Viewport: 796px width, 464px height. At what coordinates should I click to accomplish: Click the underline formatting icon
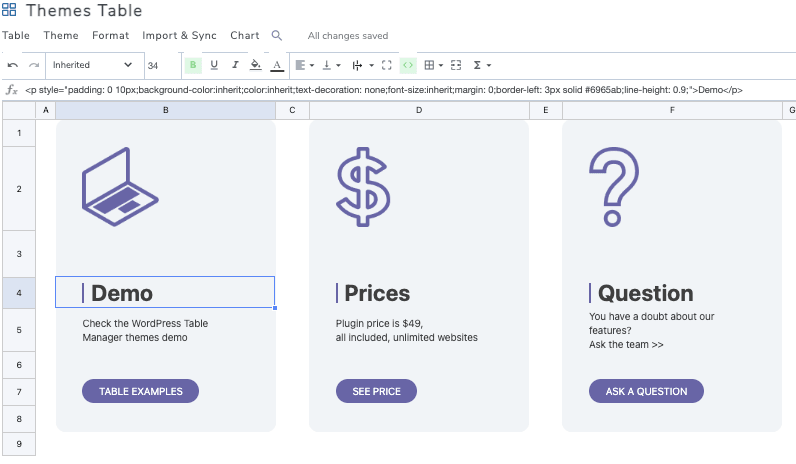pyautogui.click(x=214, y=65)
